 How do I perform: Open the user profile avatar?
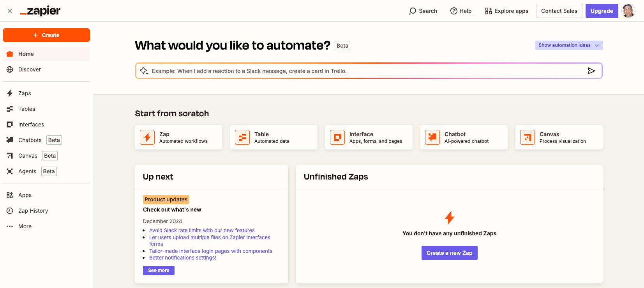click(628, 11)
